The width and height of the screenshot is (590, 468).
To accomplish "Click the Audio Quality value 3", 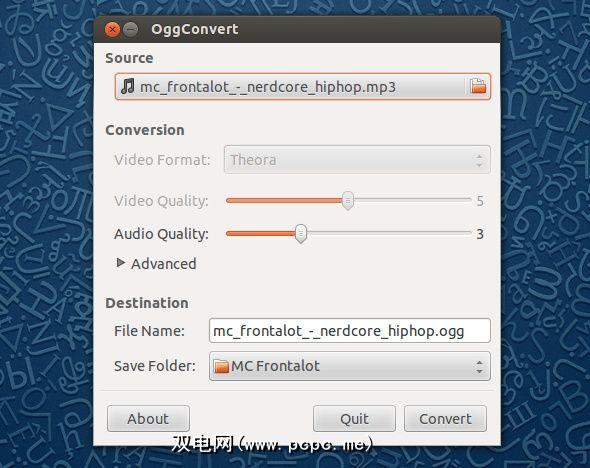I will tap(480, 234).
